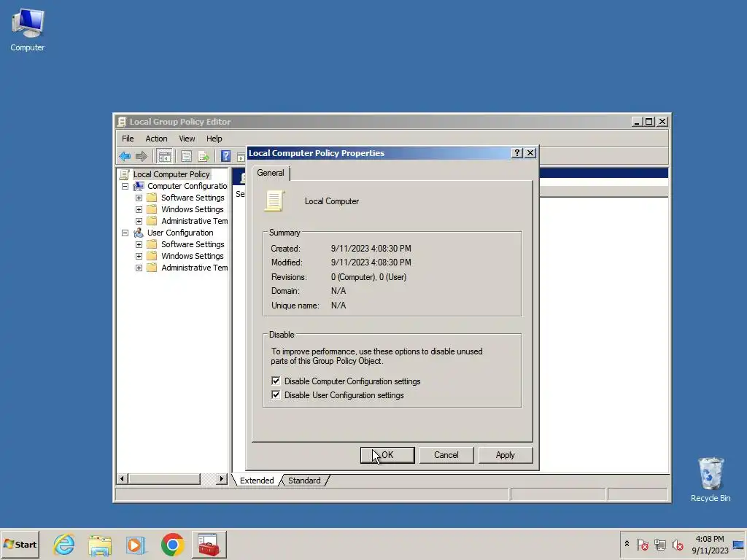Open the Start menu
Viewport: 747px width, 560px height.
coord(20,544)
